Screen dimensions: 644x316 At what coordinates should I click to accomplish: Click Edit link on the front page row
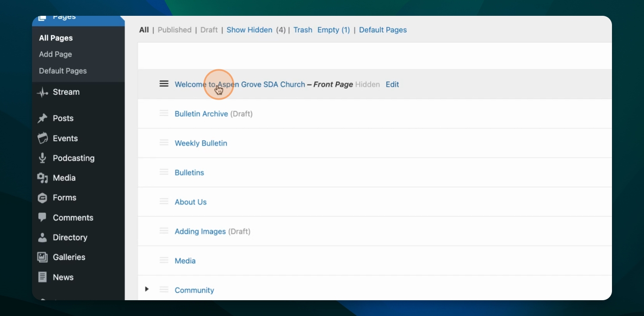point(392,84)
